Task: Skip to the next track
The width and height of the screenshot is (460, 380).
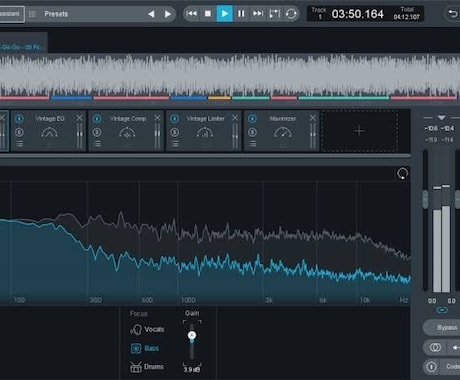Action: [257, 14]
